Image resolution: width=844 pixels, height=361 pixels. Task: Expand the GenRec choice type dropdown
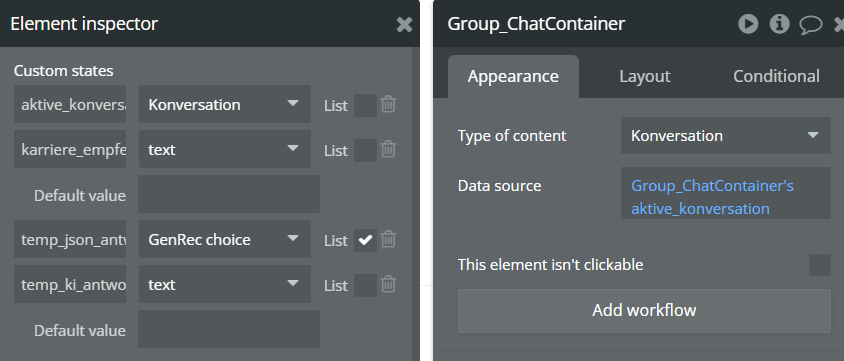pyautogui.click(x=224, y=239)
